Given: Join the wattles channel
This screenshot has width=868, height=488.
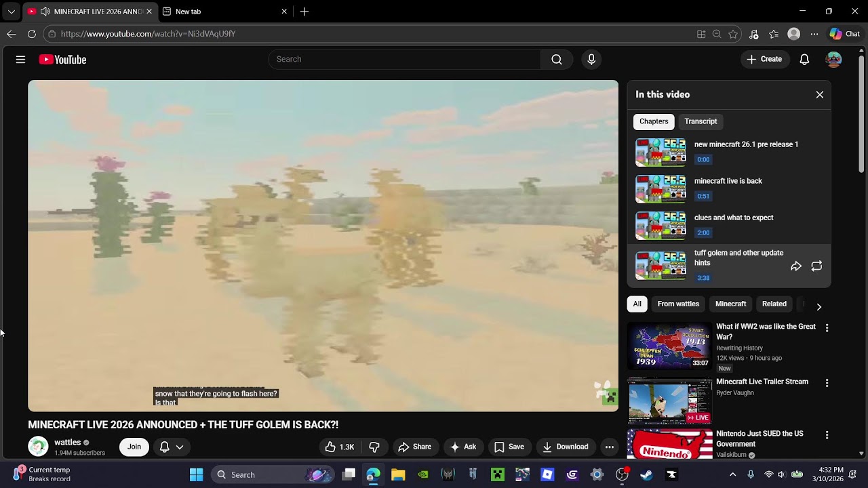Looking at the screenshot, I should 134,447.
